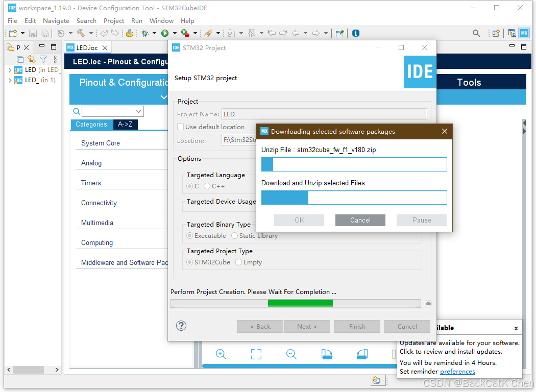The image size is (536, 392).
Task: Switch to the C/C++ perspective icon
Action: (x=512, y=33)
